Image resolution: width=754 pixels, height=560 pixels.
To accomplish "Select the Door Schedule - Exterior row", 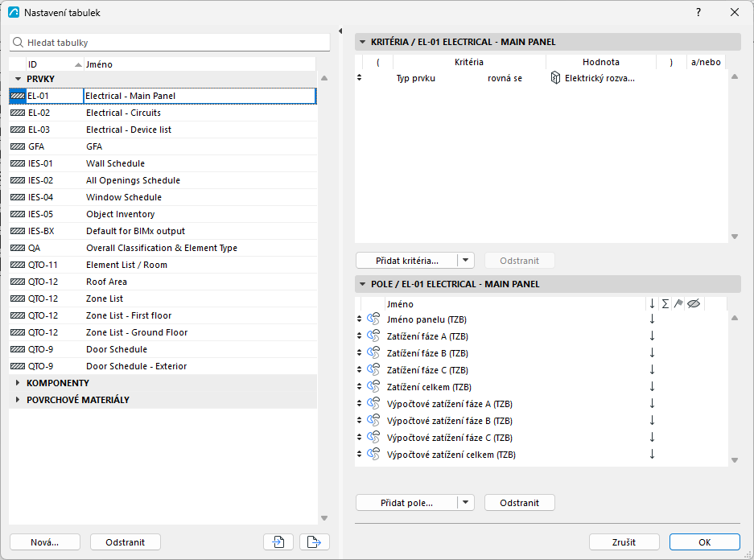I will tap(163, 366).
